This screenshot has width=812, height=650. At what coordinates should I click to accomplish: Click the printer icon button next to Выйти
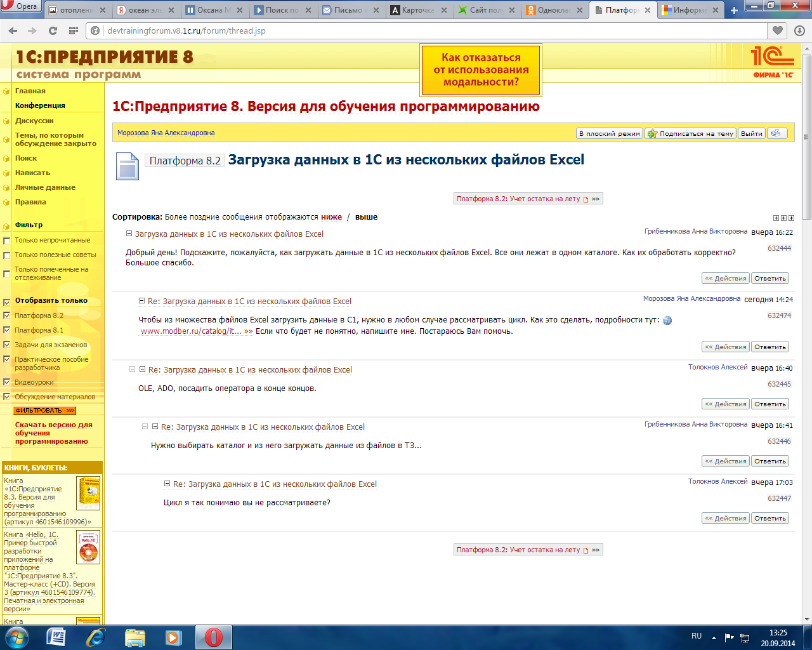[x=777, y=133]
